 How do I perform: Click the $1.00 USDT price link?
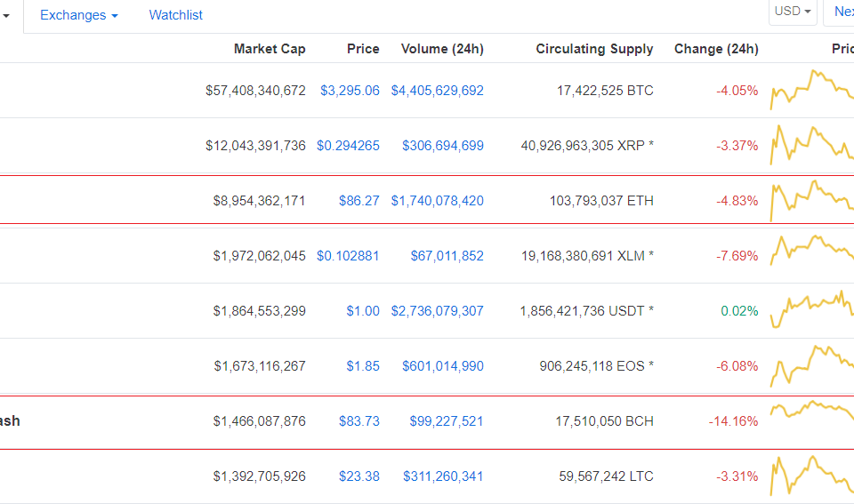[363, 311]
